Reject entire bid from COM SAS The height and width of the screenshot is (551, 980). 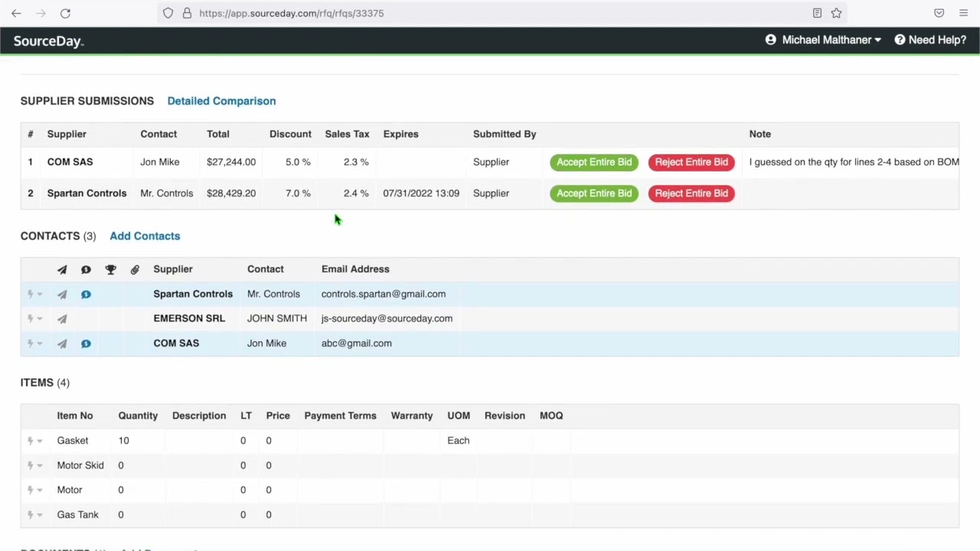[x=691, y=162]
